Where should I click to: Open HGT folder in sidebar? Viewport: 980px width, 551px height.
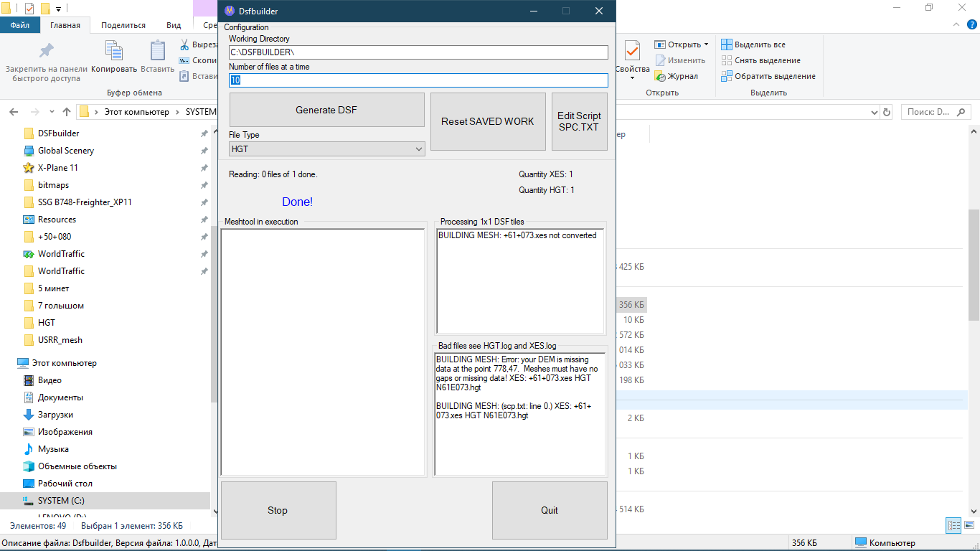coord(47,323)
